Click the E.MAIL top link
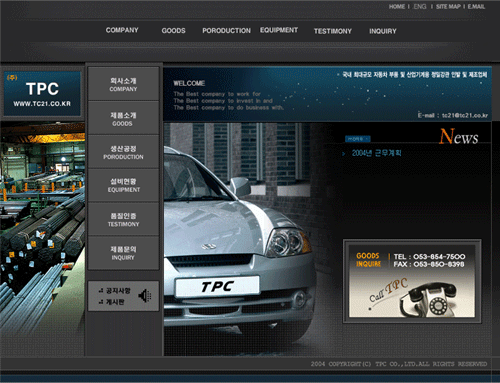 click(x=476, y=7)
